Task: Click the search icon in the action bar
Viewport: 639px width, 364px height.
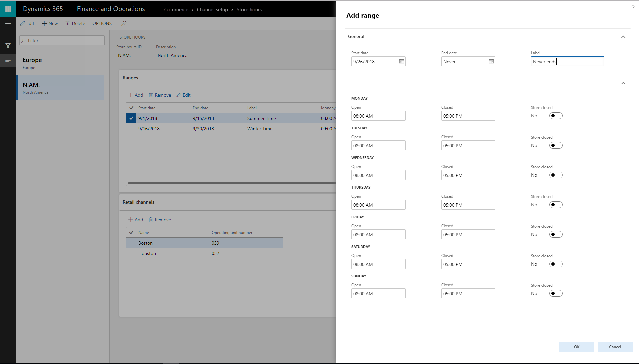Action: (x=123, y=23)
